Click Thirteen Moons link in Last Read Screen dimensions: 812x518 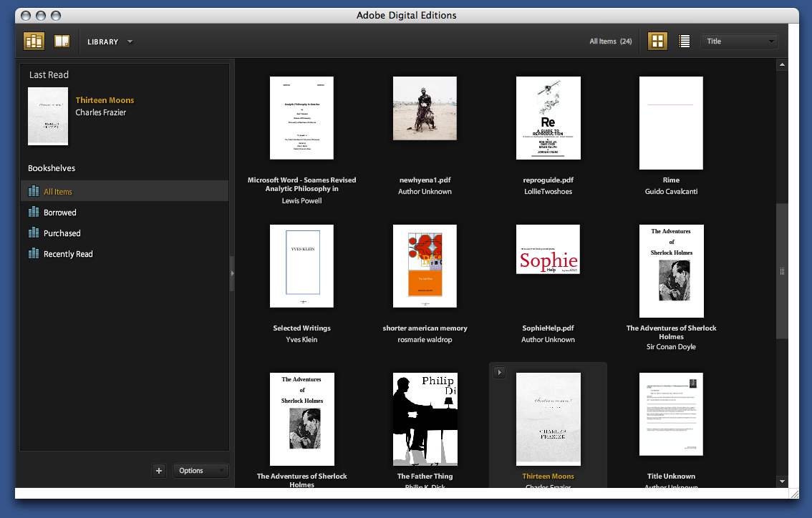click(105, 100)
